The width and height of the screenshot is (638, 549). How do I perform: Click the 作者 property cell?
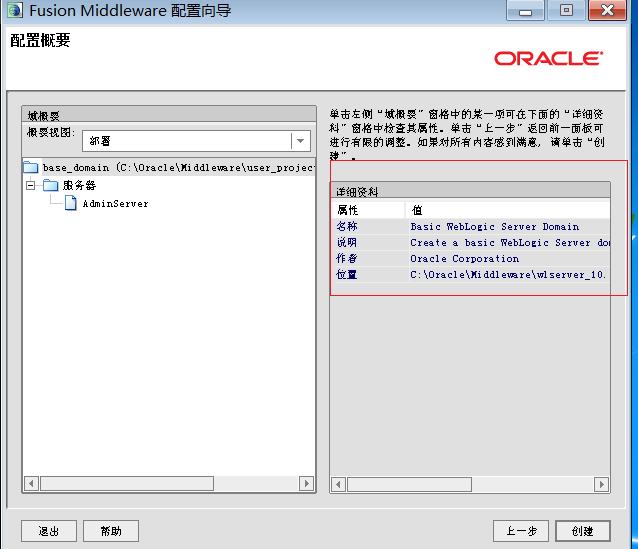[369, 258]
